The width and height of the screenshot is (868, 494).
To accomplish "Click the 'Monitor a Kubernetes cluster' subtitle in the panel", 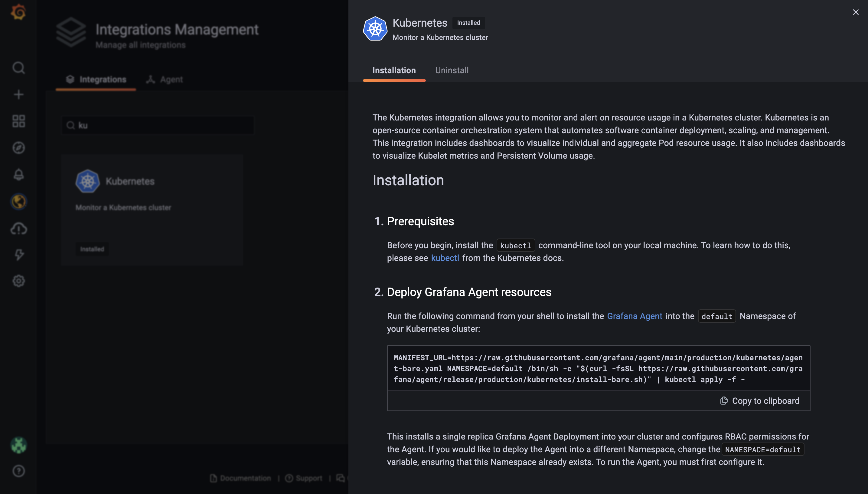I will (440, 37).
